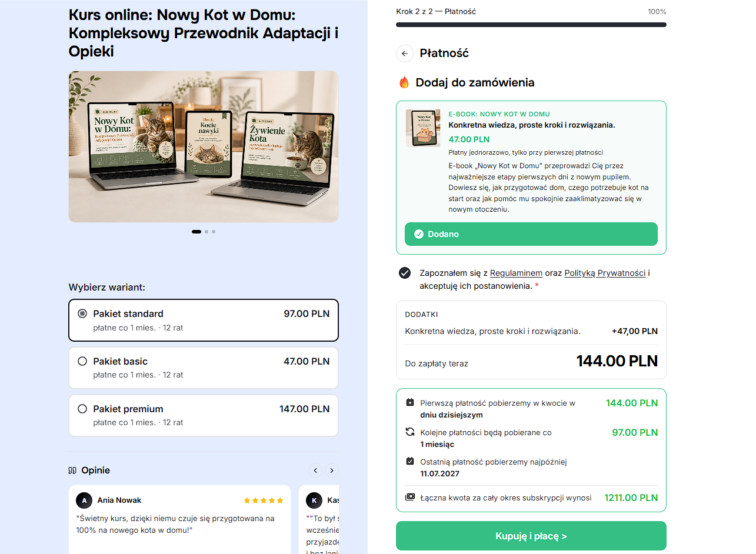Viewport: 756px width, 554px height.
Task: Click the quote icon beside Opinie
Action: pos(72,470)
